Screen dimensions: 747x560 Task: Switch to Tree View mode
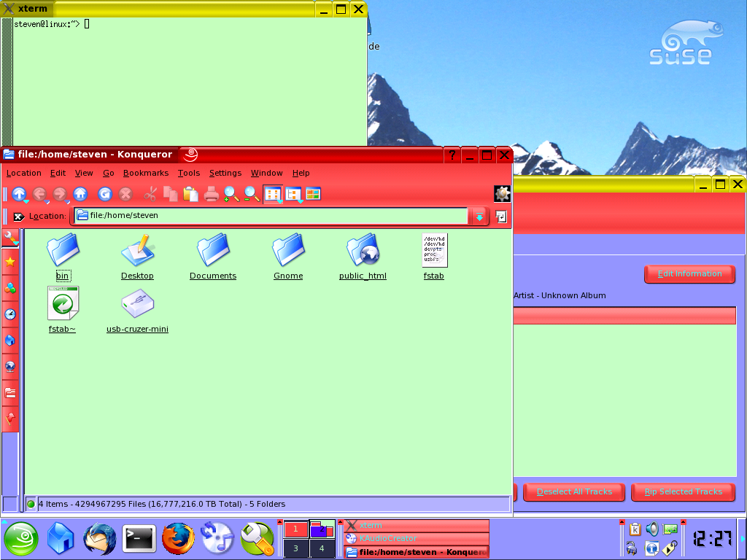tap(293, 194)
